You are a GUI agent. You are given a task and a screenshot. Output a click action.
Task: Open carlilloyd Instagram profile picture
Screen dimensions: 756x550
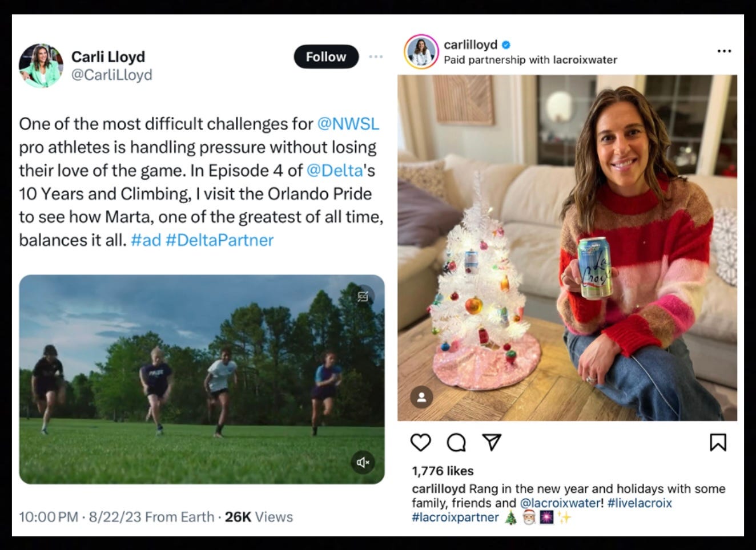pyautogui.click(x=421, y=52)
